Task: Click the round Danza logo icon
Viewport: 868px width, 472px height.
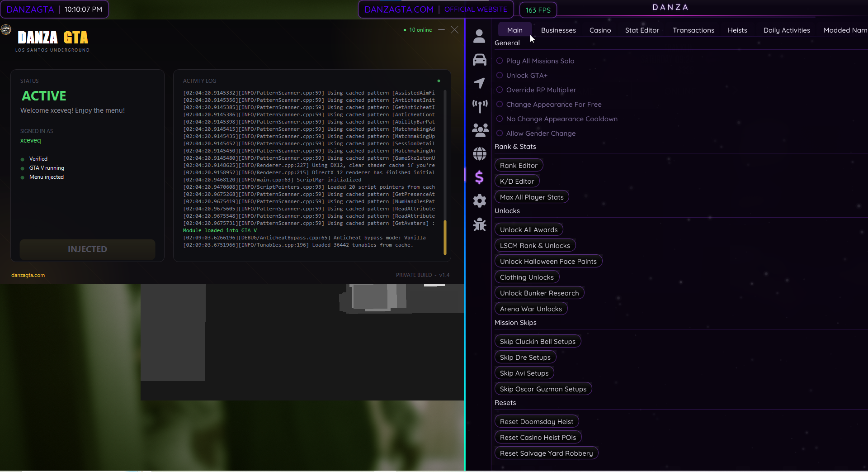Action: [x=6, y=30]
